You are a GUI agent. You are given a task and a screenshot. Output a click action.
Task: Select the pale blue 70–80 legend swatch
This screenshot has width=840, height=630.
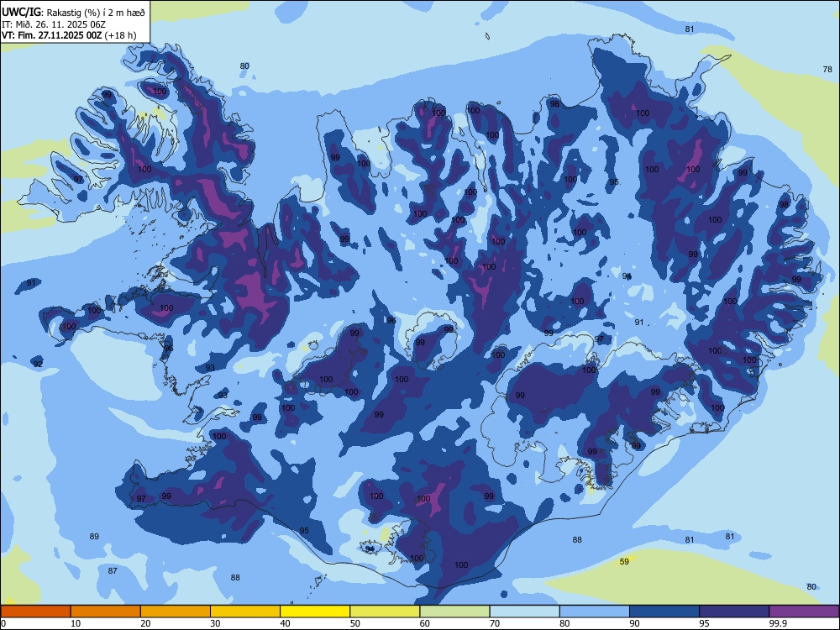point(524,612)
